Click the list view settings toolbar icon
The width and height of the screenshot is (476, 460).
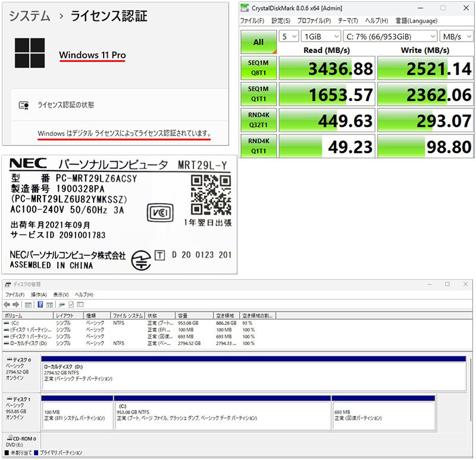80,304
